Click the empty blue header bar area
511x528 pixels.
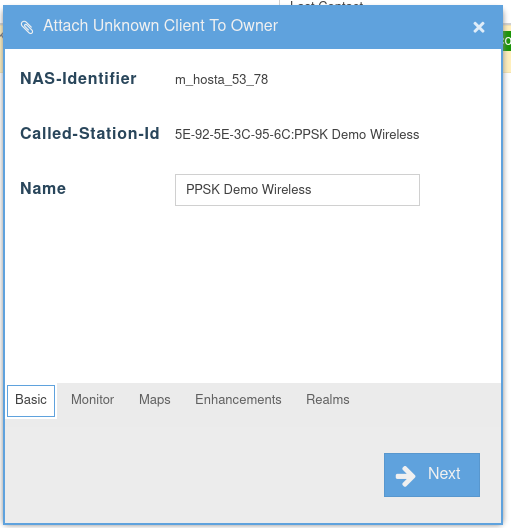[x=370, y=27]
